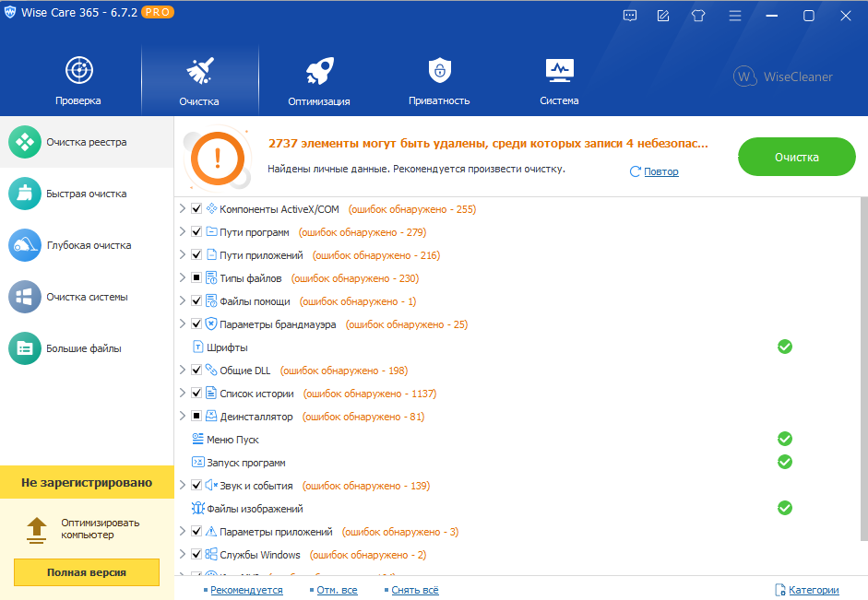Expand the Службы Windows category
This screenshot has width=868, height=600.
click(x=182, y=554)
